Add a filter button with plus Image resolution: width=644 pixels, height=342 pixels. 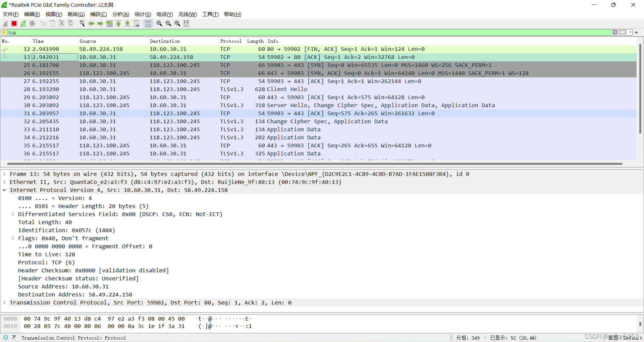[x=636, y=32]
